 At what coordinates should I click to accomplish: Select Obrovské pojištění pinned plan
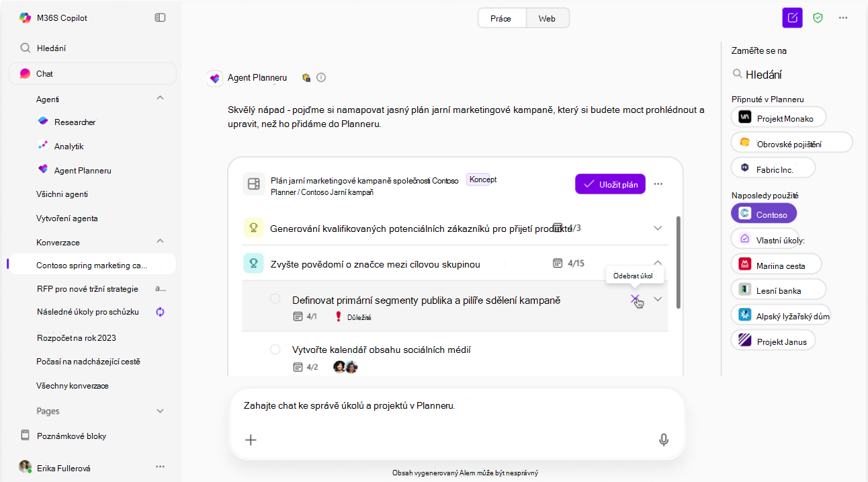(791, 143)
